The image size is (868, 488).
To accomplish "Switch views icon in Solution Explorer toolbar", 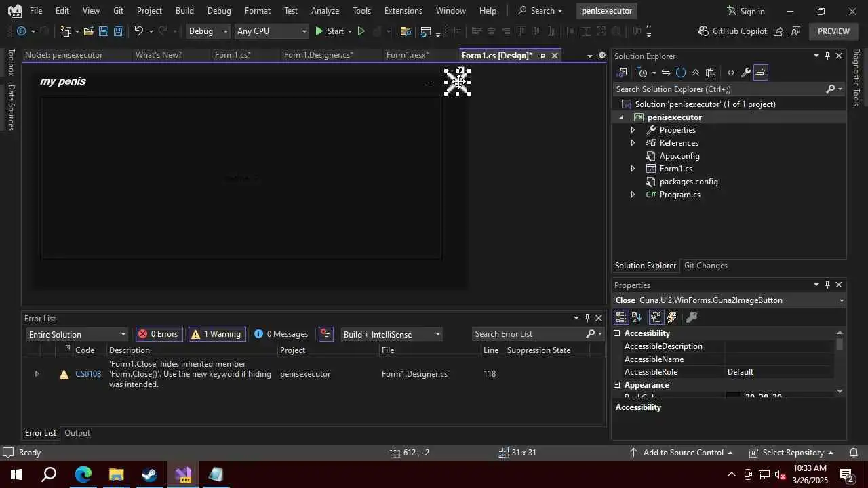I will [x=621, y=73].
